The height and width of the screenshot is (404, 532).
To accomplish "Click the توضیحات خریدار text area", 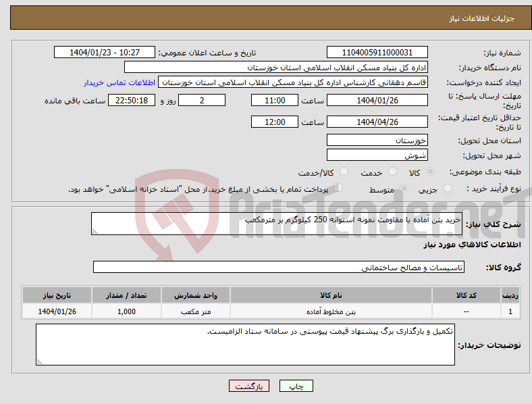I will click(245, 345).
